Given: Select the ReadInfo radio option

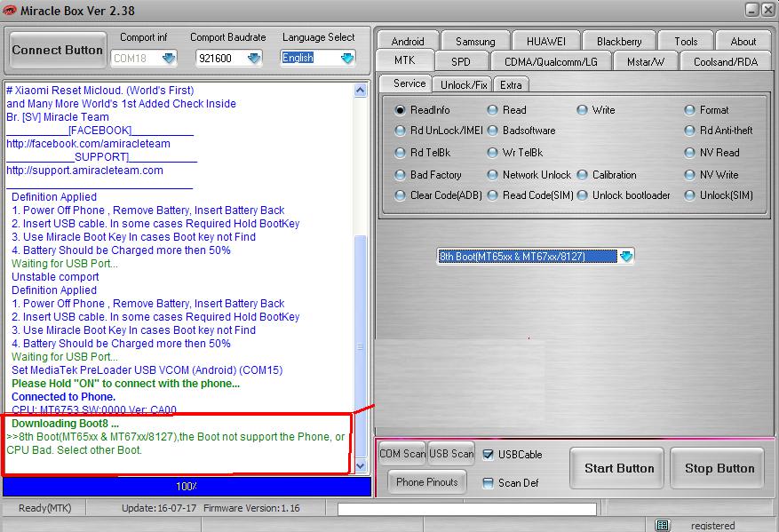Looking at the screenshot, I should [400, 110].
